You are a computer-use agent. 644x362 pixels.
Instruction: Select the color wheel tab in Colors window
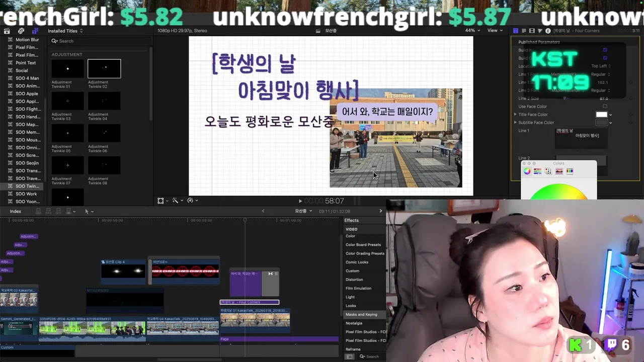pos(527,171)
